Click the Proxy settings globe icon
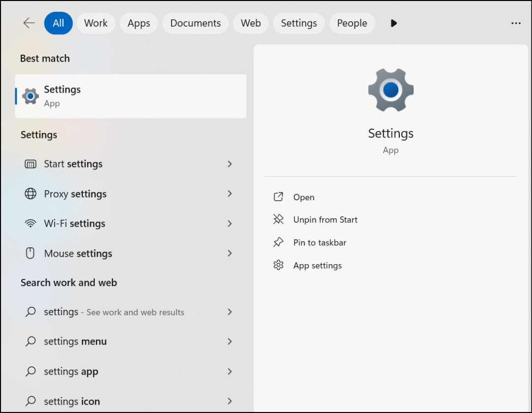 pyautogui.click(x=31, y=194)
